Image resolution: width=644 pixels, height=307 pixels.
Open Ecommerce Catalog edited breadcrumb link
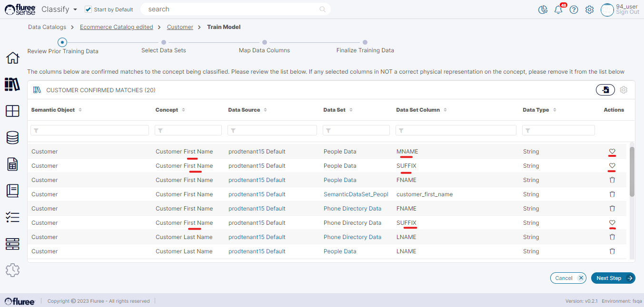[x=117, y=27]
